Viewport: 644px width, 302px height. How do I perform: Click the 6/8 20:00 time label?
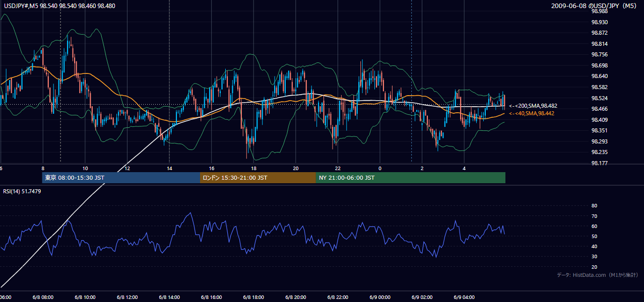pyautogui.click(x=296, y=297)
